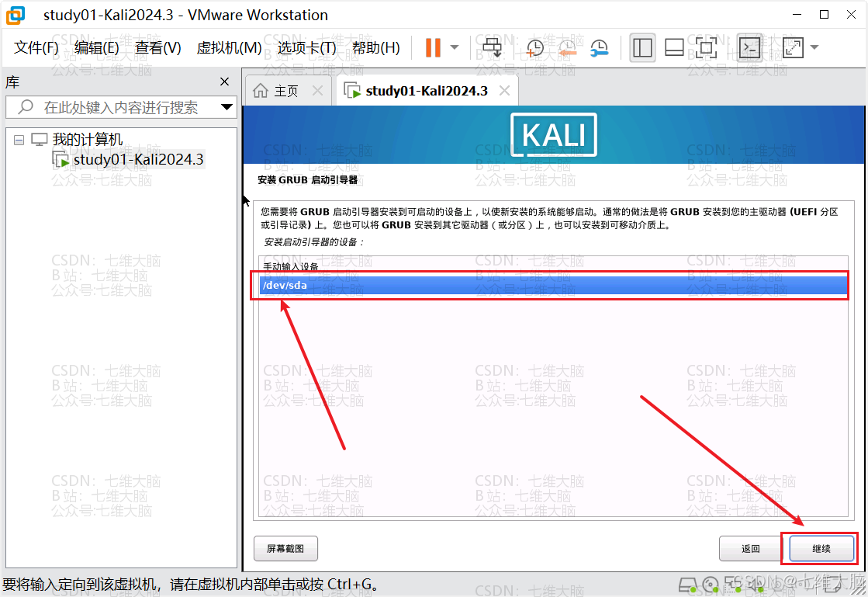Take a snapshot of this virtual machine

click(x=534, y=48)
